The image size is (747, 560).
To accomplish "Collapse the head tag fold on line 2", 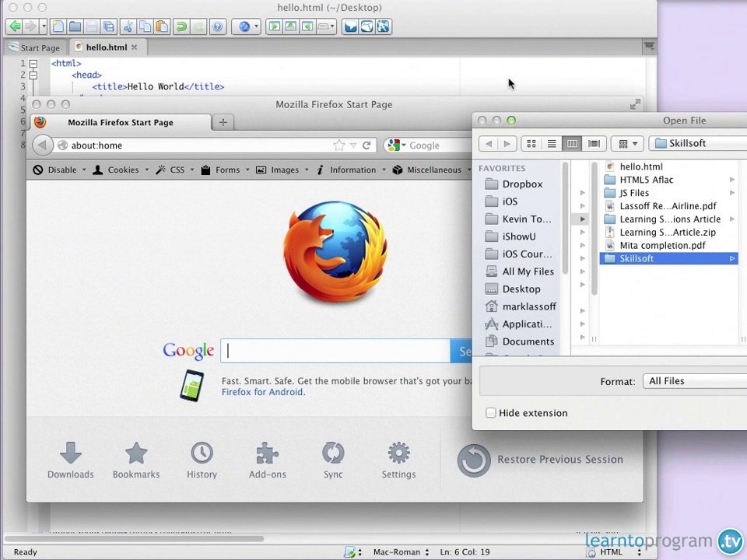I will tap(33, 75).
